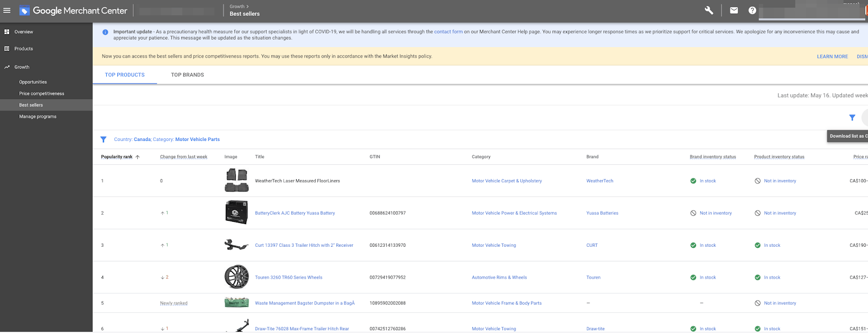Sort by Change from last week column
The height and width of the screenshot is (333, 868).
click(x=183, y=157)
